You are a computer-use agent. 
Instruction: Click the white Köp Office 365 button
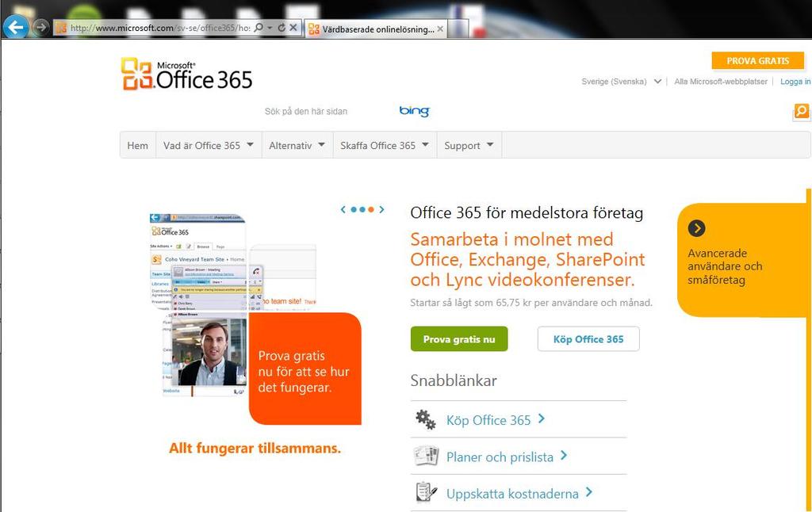[588, 339]
